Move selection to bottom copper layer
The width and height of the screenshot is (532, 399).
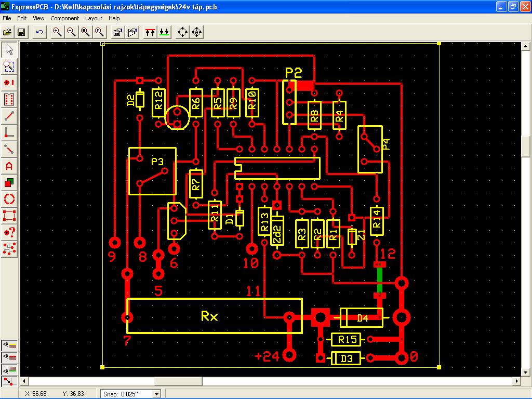tap(164, 32)
